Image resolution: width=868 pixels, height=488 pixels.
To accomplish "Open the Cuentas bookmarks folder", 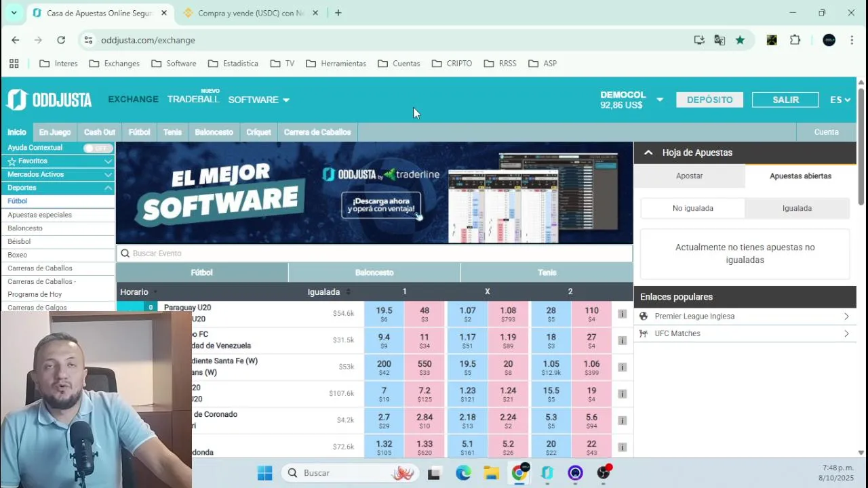I will pos(399,63).
